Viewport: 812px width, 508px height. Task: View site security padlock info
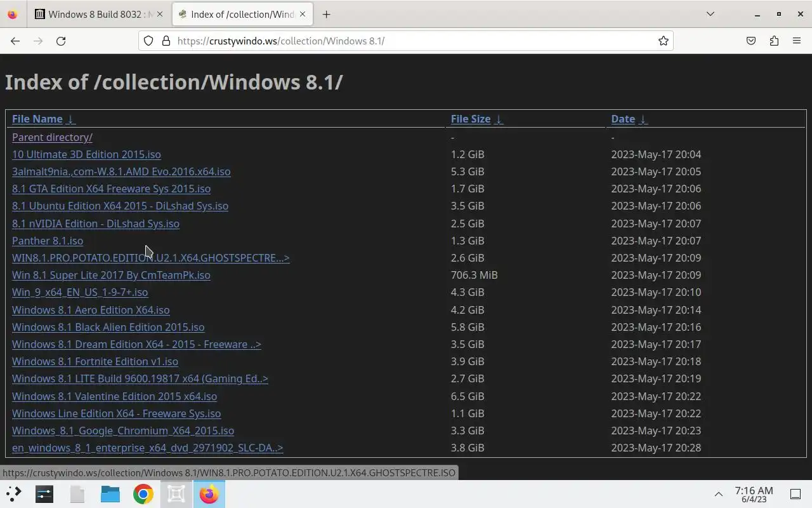coord(166,41)
